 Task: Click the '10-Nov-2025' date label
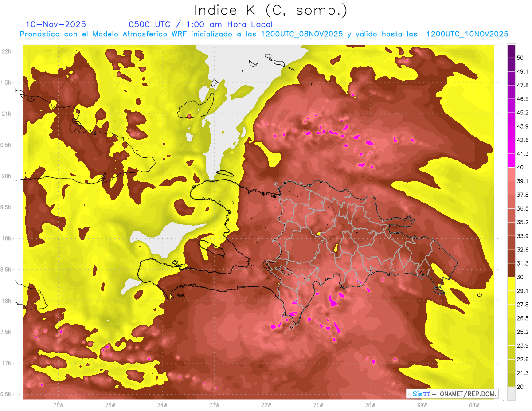[56, 24]
